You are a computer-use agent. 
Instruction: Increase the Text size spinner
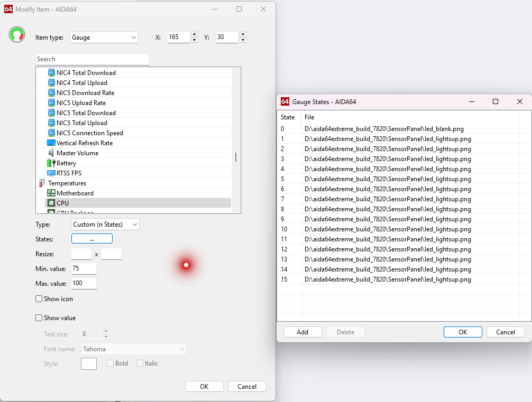[x=106, y=331]
